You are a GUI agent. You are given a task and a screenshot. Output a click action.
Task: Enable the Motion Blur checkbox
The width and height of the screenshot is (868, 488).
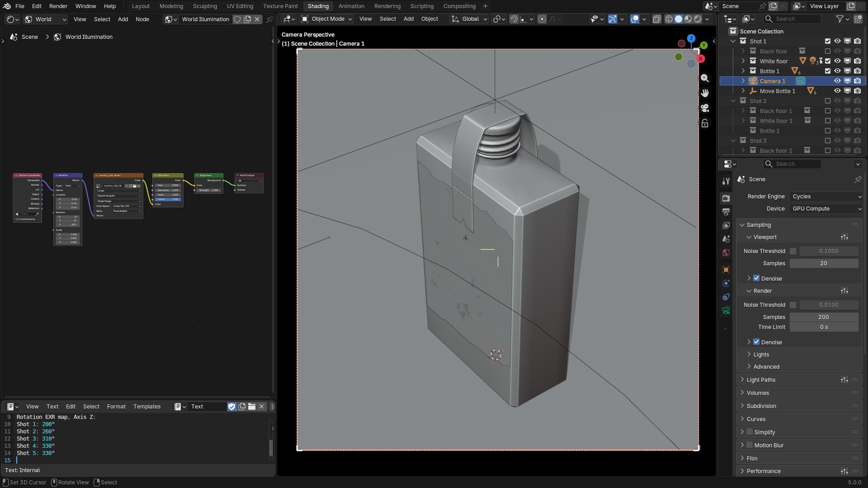750,445
